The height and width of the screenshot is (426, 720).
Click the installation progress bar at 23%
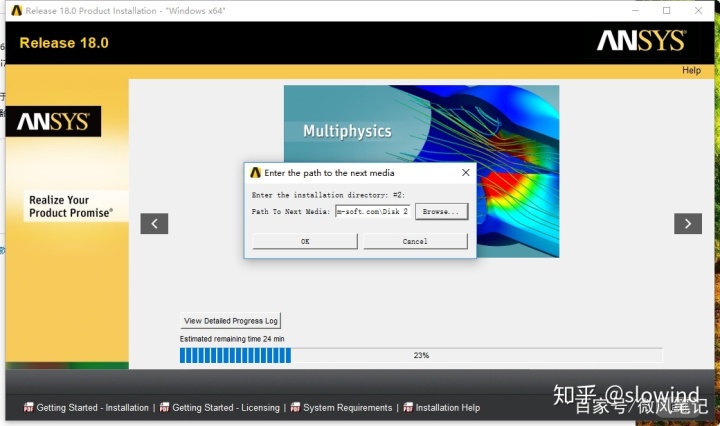[x=421, y=355]
